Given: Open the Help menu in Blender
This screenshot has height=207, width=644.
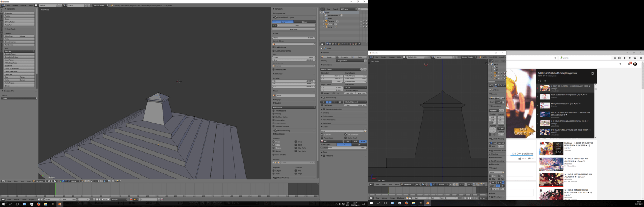Looking at the screenshot, I should (x=31, y=5).
